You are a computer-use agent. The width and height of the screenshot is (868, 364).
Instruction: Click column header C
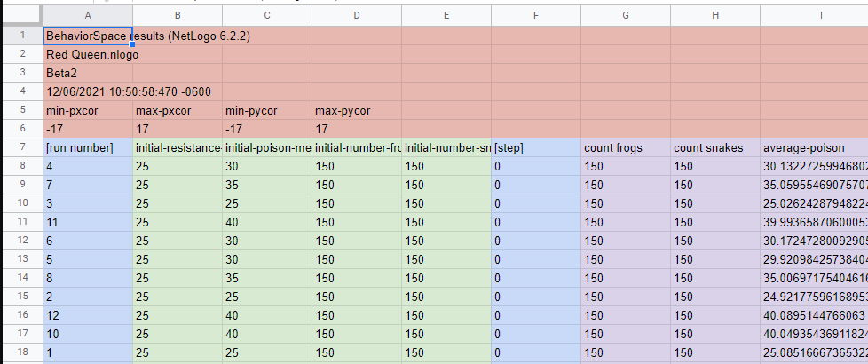coord(266,16)
